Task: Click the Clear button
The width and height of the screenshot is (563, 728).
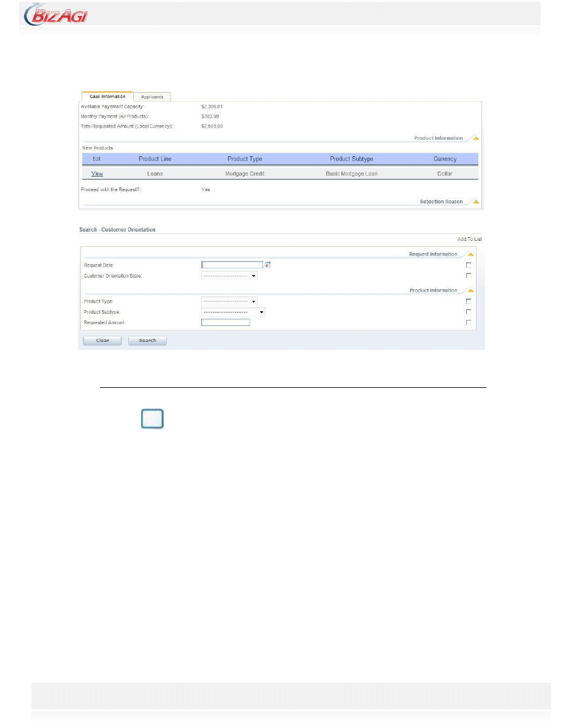Action: click(102, 340)
